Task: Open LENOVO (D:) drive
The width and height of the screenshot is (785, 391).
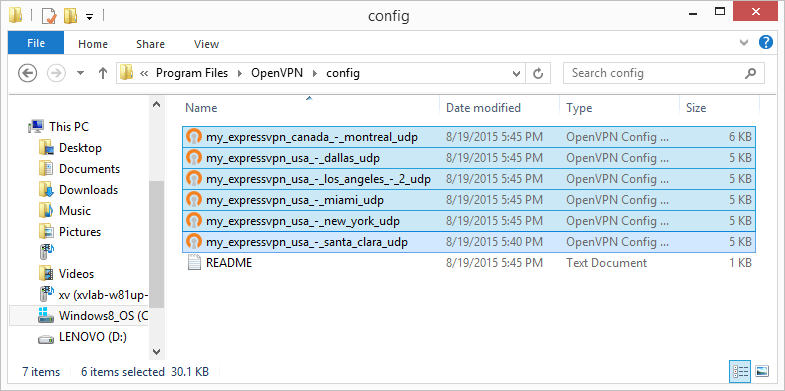Action: point(83,337)
